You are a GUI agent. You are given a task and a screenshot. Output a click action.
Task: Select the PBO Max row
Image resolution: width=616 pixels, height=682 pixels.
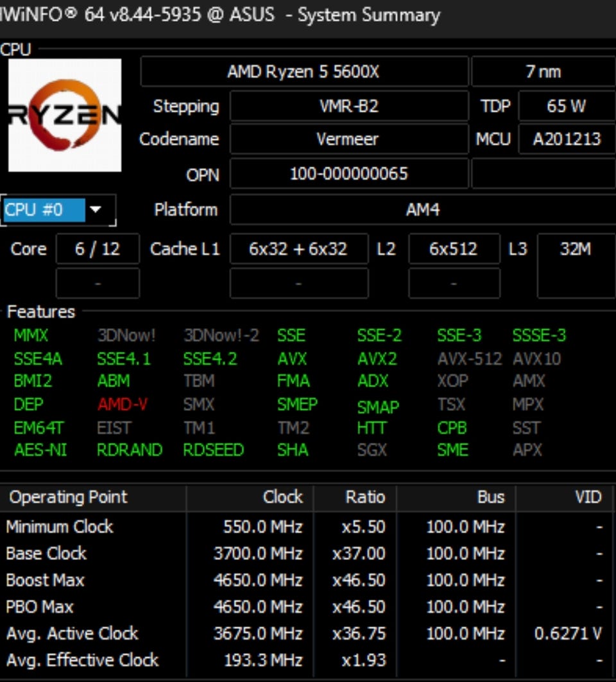point(307,607)
